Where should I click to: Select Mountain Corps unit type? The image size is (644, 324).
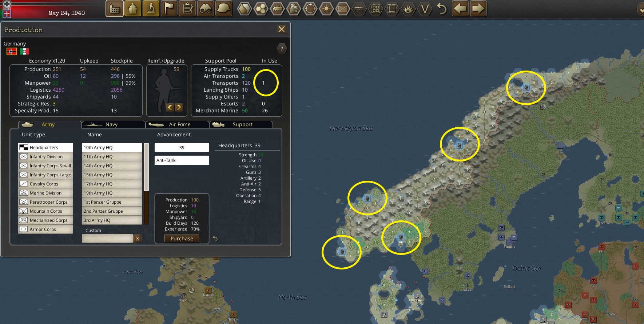[x=45, y=211]
